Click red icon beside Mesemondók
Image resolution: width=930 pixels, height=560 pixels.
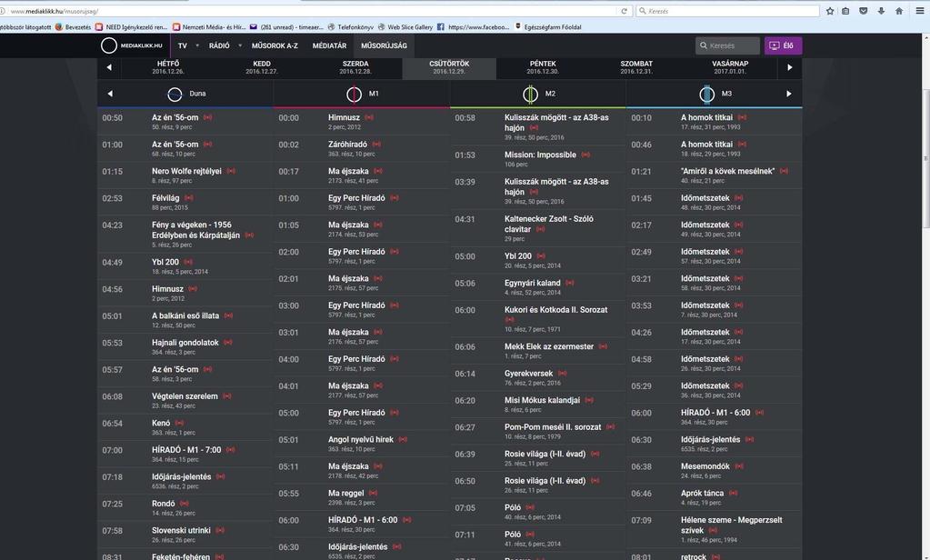point(739,466)
